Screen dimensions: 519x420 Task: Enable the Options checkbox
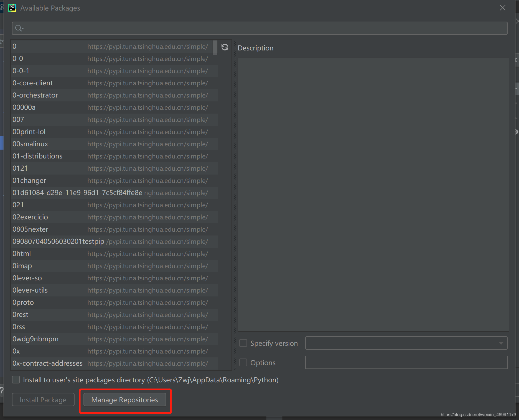click(243, 362)
